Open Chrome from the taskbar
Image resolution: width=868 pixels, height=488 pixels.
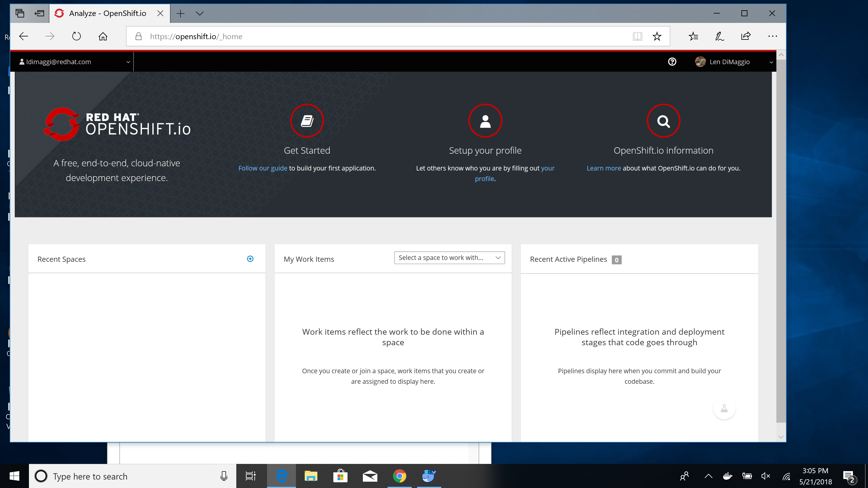399,476
